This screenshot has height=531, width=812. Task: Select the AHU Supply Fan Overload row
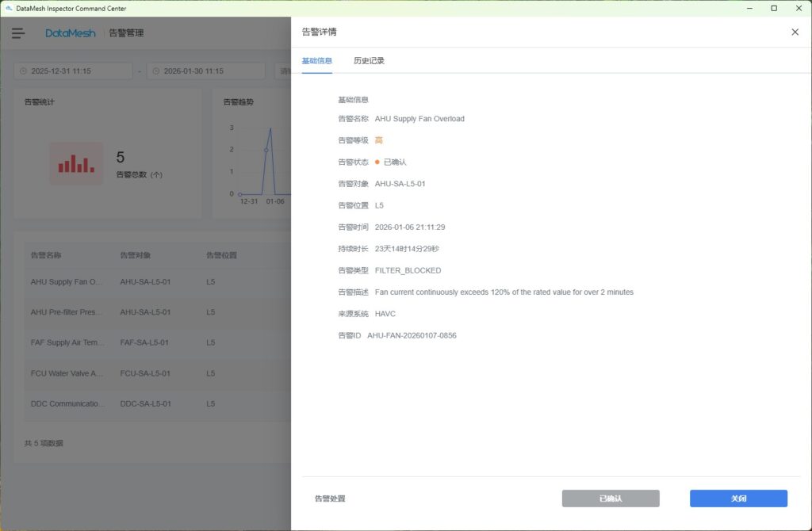[151, 281]
